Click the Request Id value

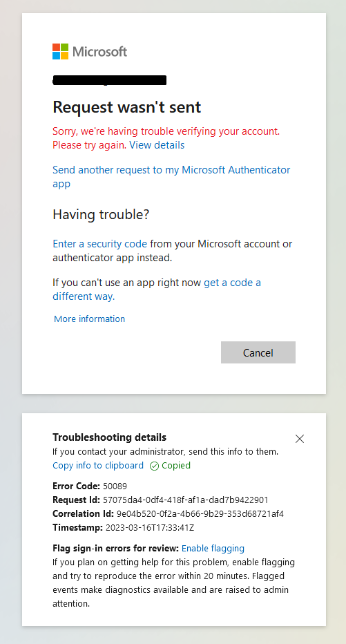[x=186, y=500]
